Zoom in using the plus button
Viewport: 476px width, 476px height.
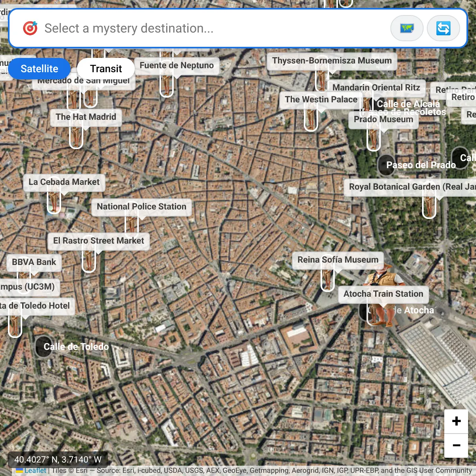coord(456,421)
